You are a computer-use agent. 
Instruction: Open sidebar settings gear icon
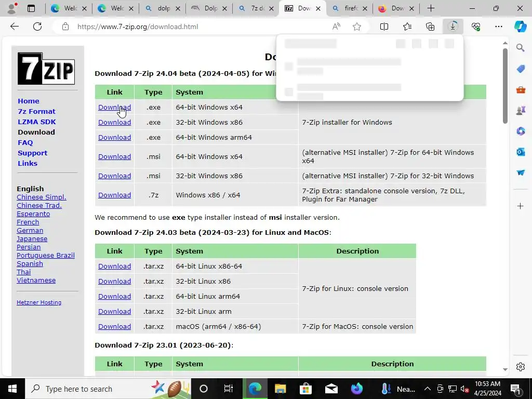click(x=520, y=367)
